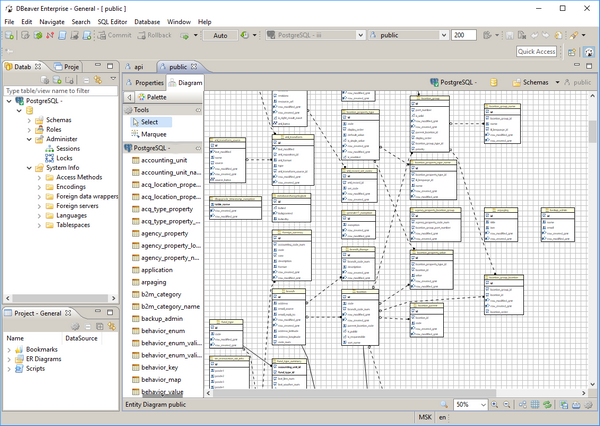Expand the Roles tree node
Screen dimensions: 600x426
[29, 130]
